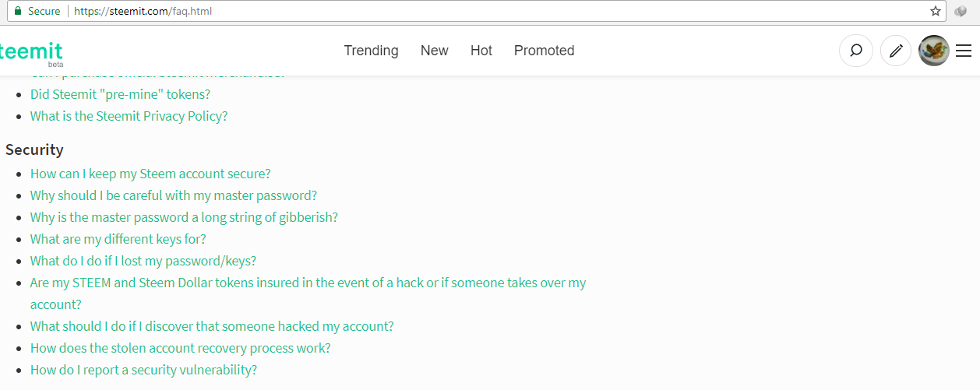The height and width of the screenshot is (390, 980).
Task: Click the Steemit logo
Action: point(31,51)
